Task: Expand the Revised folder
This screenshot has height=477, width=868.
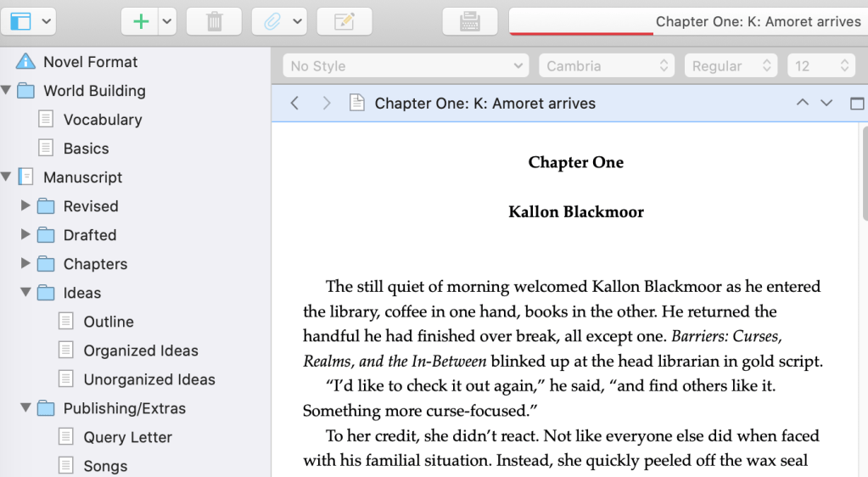Action: (25, 206)
